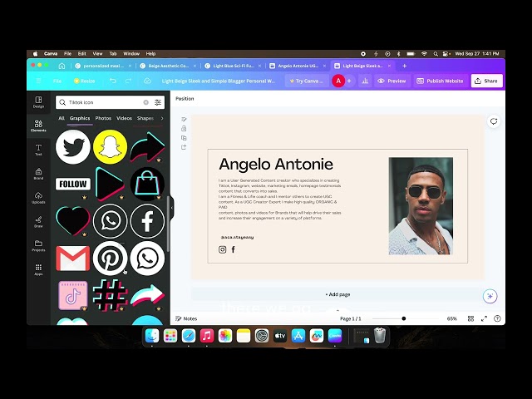Open Safari from the Dock
The width and height of the screenshot is (532, 399).
point(189,336)
